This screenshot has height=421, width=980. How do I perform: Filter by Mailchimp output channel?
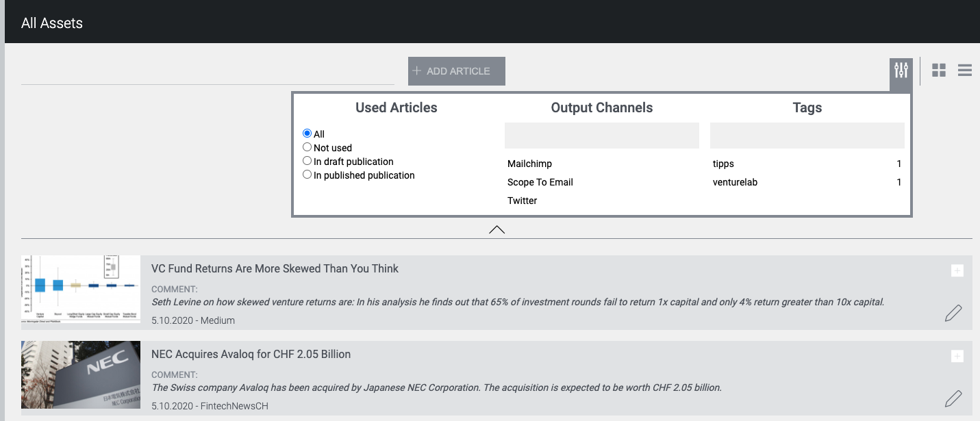coord(529,164)
